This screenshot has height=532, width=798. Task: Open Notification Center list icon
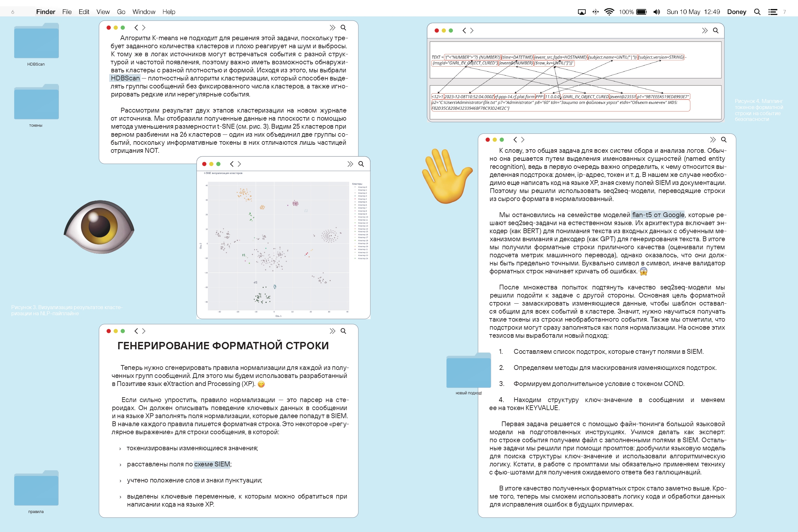(773, 12)
